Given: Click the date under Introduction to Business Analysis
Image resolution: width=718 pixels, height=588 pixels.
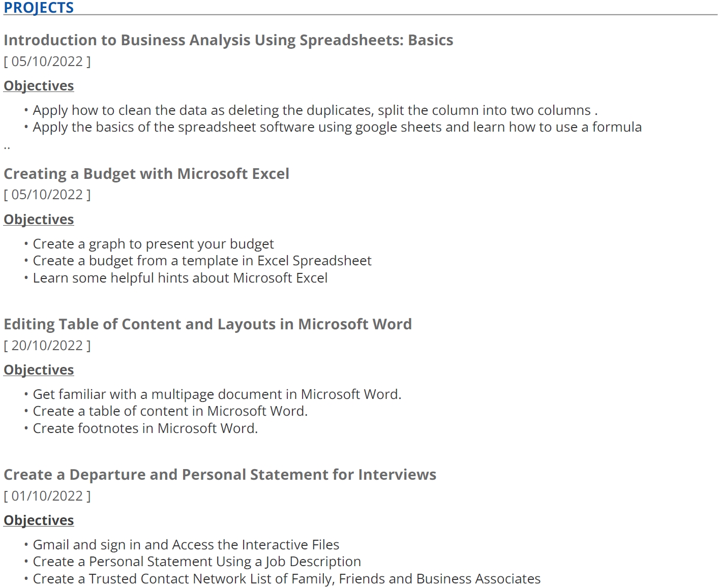Looking at the screenshot, I should click(x=47, y=61).
